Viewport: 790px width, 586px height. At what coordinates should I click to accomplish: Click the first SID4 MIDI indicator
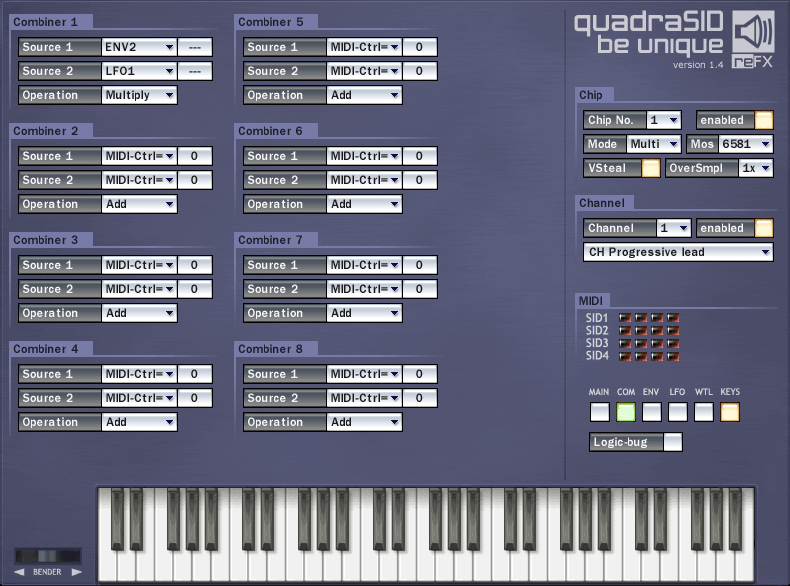tap(625, 356)
